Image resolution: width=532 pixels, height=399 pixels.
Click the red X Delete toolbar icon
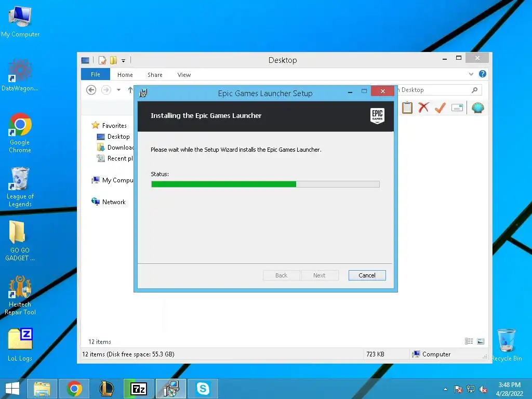pos(423,108)
